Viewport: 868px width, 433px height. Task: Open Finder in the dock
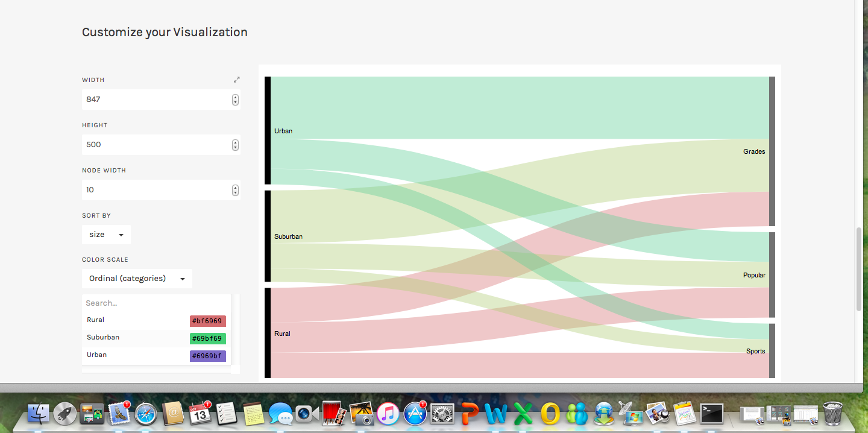coord(39,414)
